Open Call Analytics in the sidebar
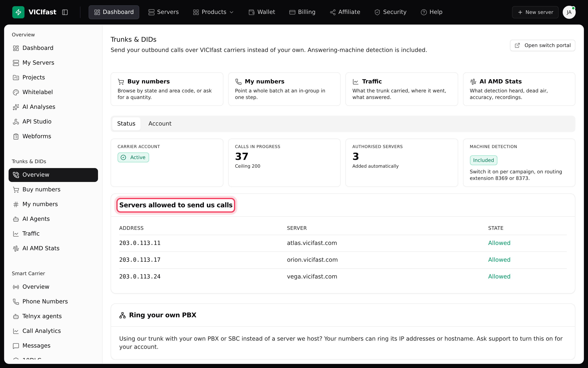588x368 pixels. 53,331
